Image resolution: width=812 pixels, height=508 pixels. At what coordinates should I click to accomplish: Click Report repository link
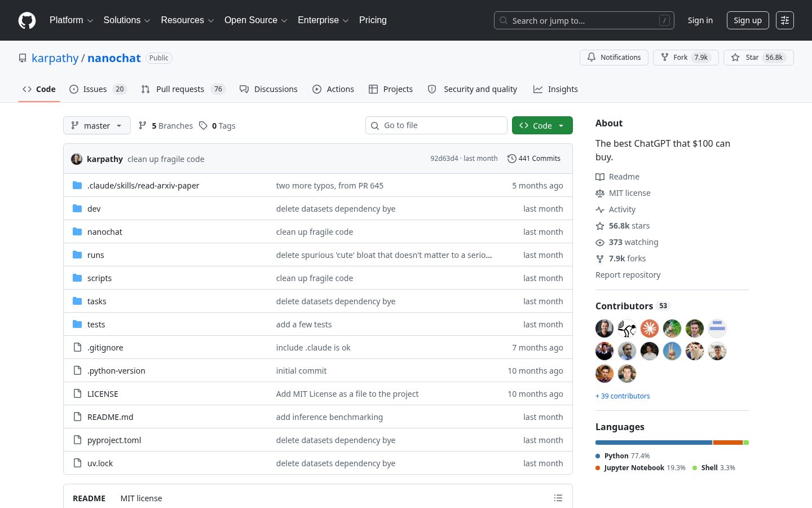point(628,275)
